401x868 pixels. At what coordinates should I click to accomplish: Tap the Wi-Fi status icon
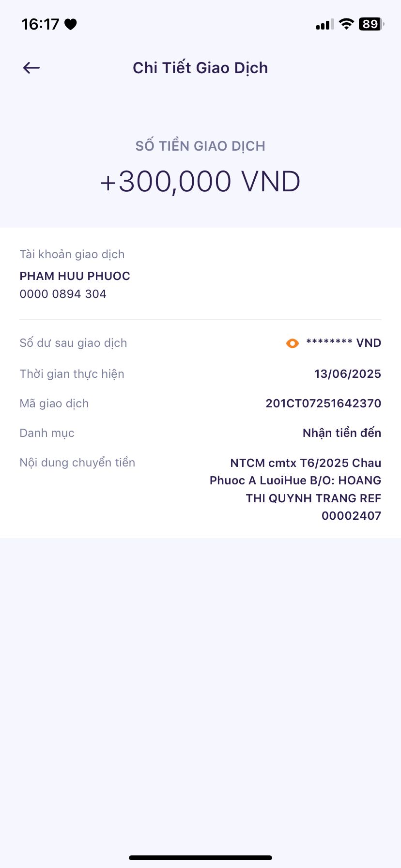point(346,24)
